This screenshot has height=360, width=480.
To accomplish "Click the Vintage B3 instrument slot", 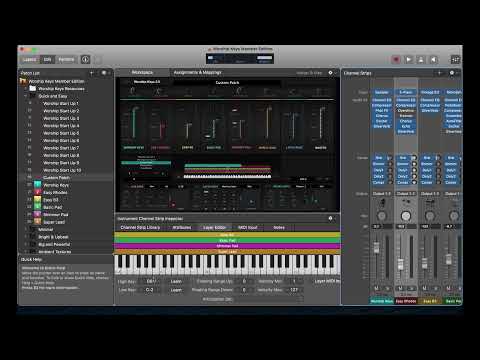I will click(x=430, y=92).
